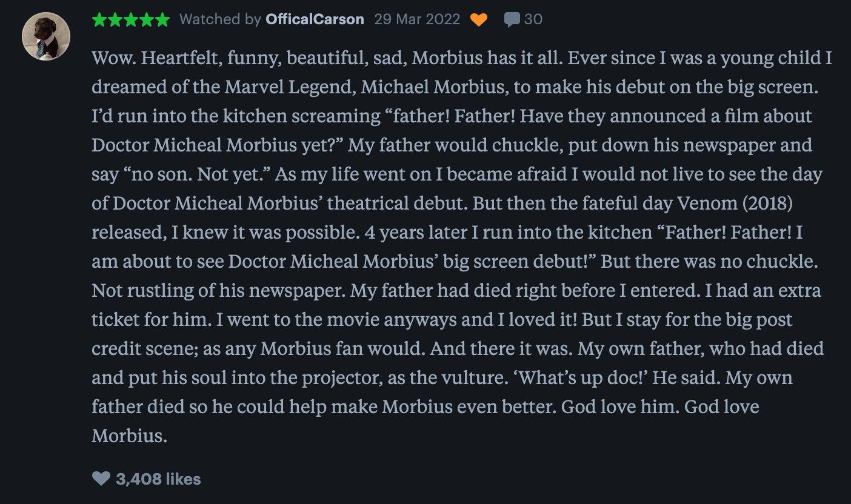Click the 'Watched by' label text

coord(220,19)
